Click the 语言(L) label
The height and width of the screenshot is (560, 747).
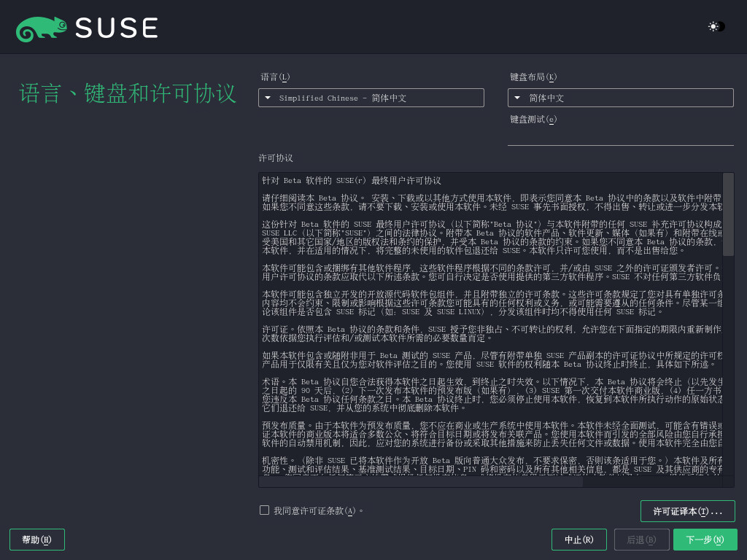coord(275,77)
